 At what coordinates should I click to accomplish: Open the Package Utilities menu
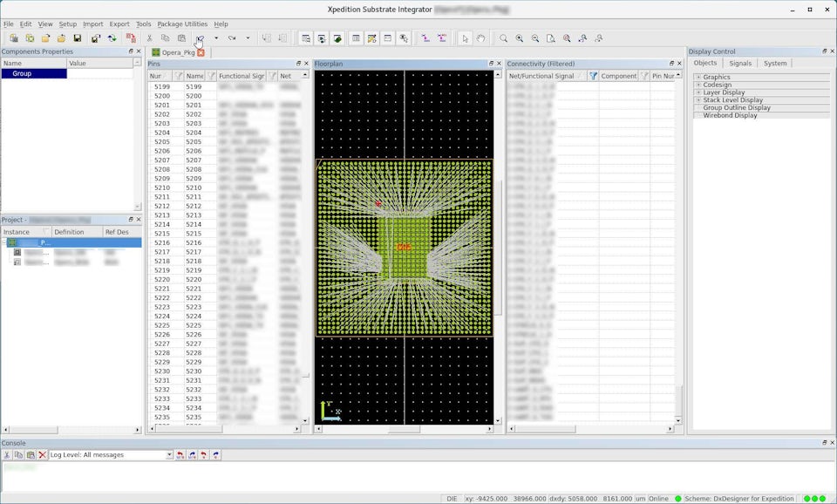pyautogui.click(x=182, y=24)
